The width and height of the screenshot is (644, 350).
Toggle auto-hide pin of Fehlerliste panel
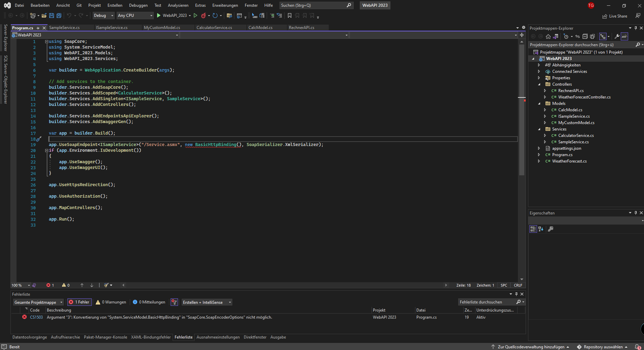coord(516,294)
